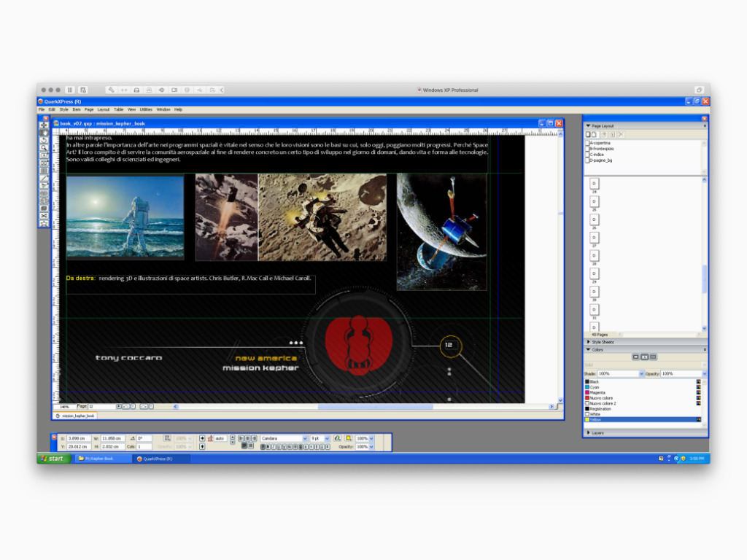The width and height of the screenshot is (747, 560).
Task: Click the Windows start button
Action: coord(54,459)
